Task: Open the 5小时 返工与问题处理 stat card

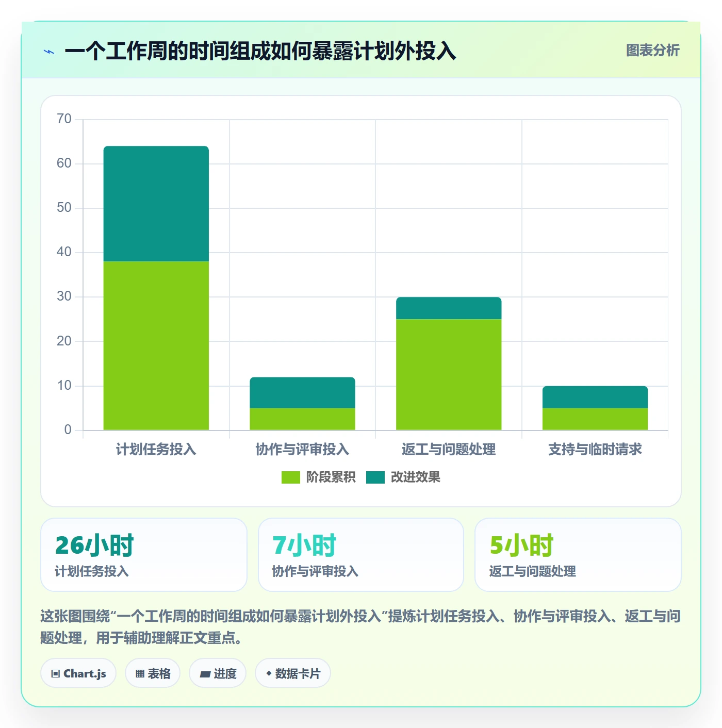Action: coord(578,555)
